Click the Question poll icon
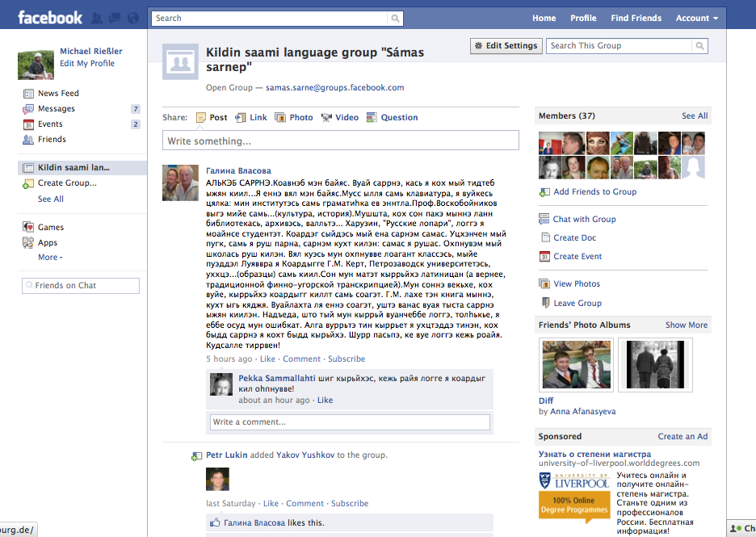 372,118
